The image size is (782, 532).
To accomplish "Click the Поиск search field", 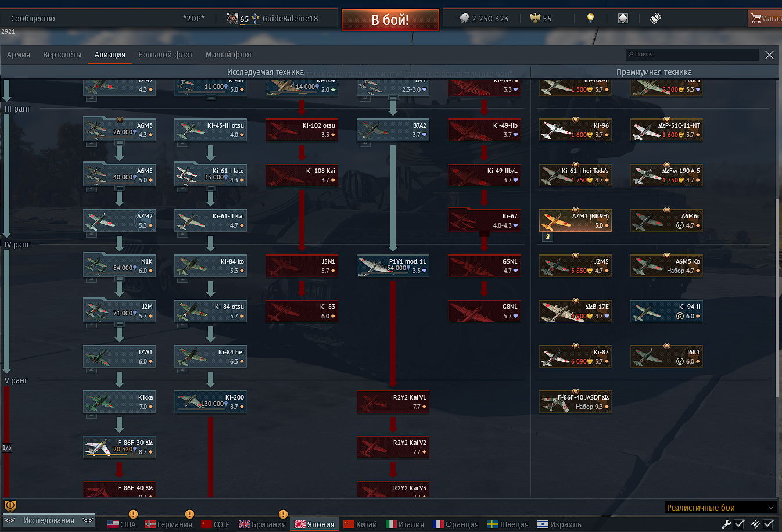I will click(692, 55).
